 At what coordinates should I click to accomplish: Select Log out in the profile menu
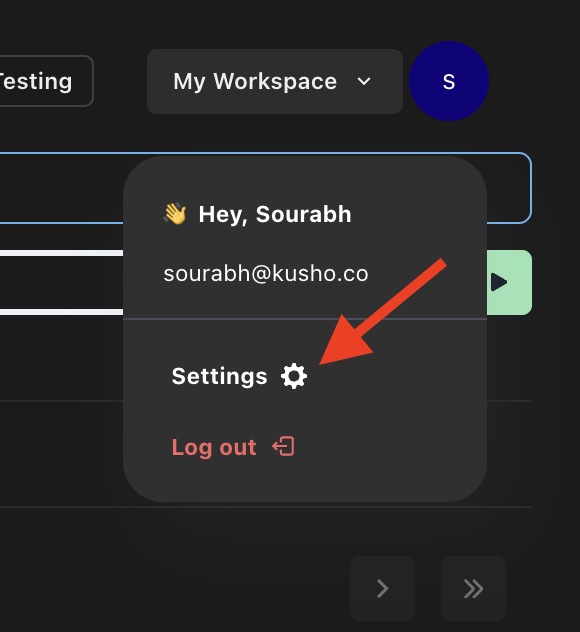click(233, 447)
